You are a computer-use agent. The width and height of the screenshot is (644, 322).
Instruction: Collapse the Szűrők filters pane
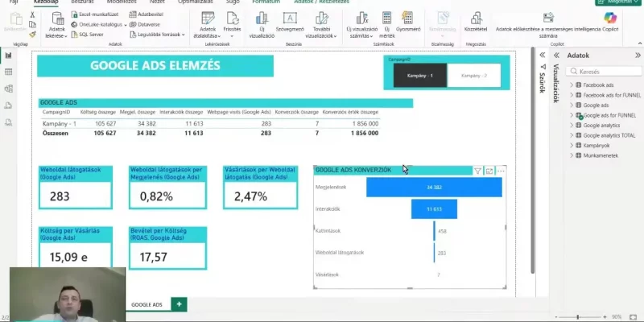[x=542, y=55]
